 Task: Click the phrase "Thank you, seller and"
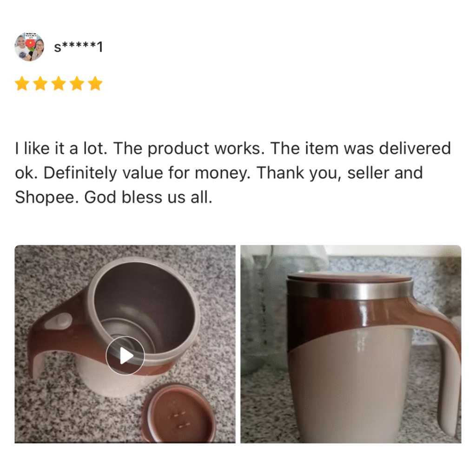pyautogui.click(x=340, y=173)
